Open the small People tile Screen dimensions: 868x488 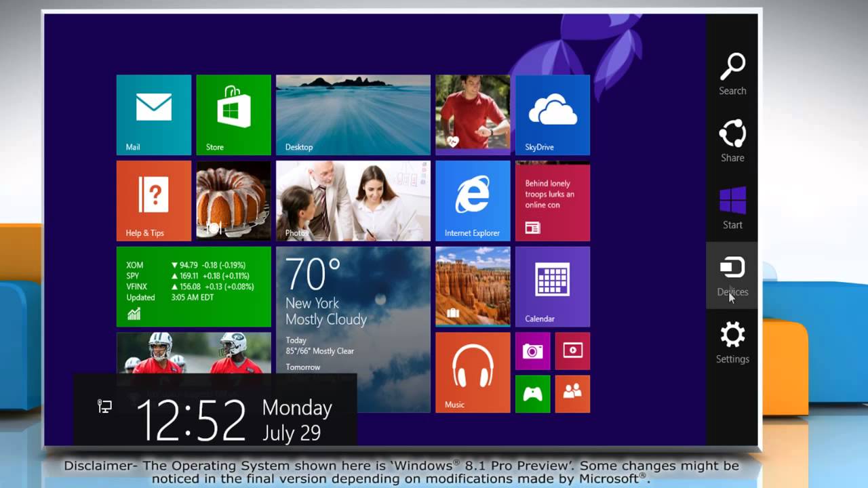pos(572,394)
